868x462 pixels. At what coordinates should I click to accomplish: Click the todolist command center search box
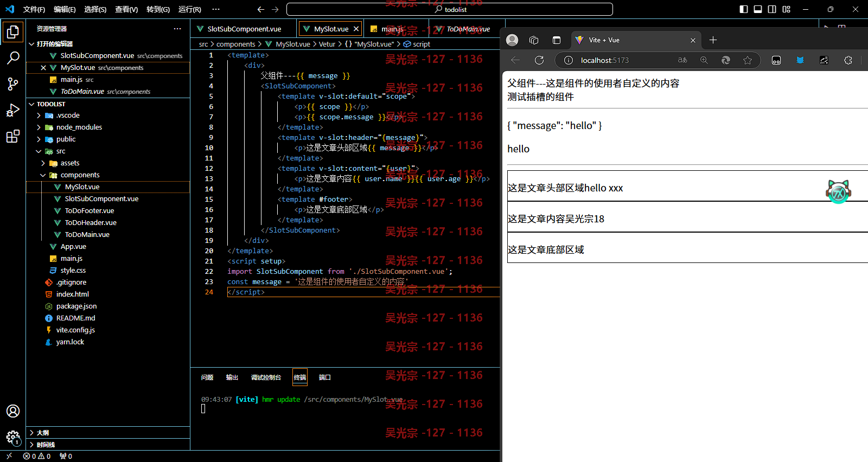click(450, 9)
